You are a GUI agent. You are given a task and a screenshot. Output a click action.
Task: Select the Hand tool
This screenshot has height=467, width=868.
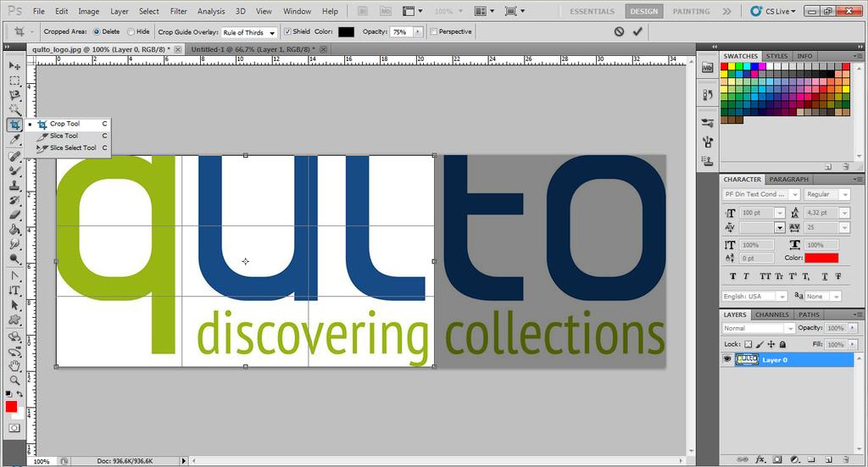coord(14,366)
